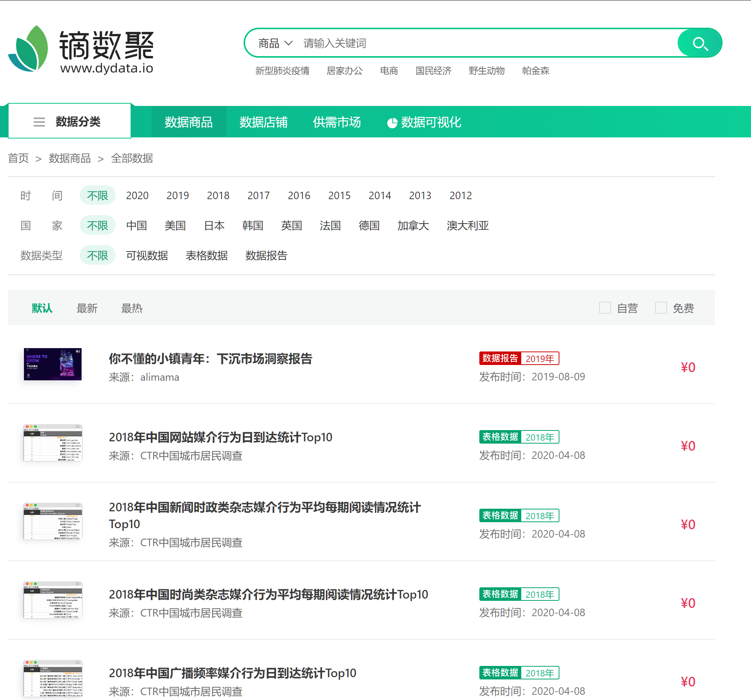The width and height of the screenshot is (751, 700).
Task: Switch to the 最新 sort tab
Action: [x=86, y=307]
